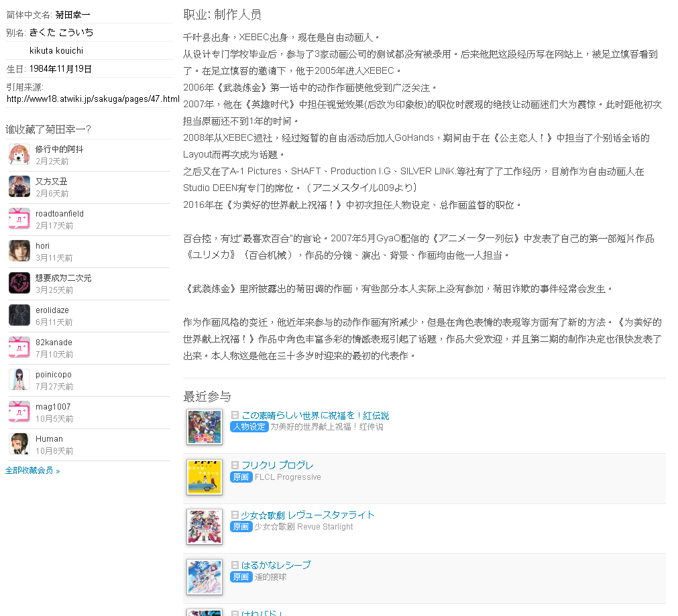
Task: Open mag1007 user profile link
Action: [x=52, y=407]
